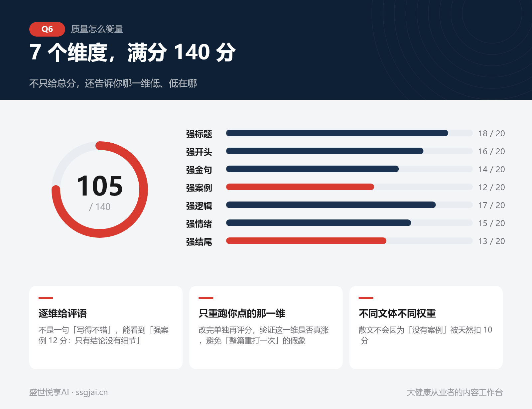The width and height of the screenshot is (532, 409).
Task: Click the 17 / 20 score value
Action: tap(491, 205)
